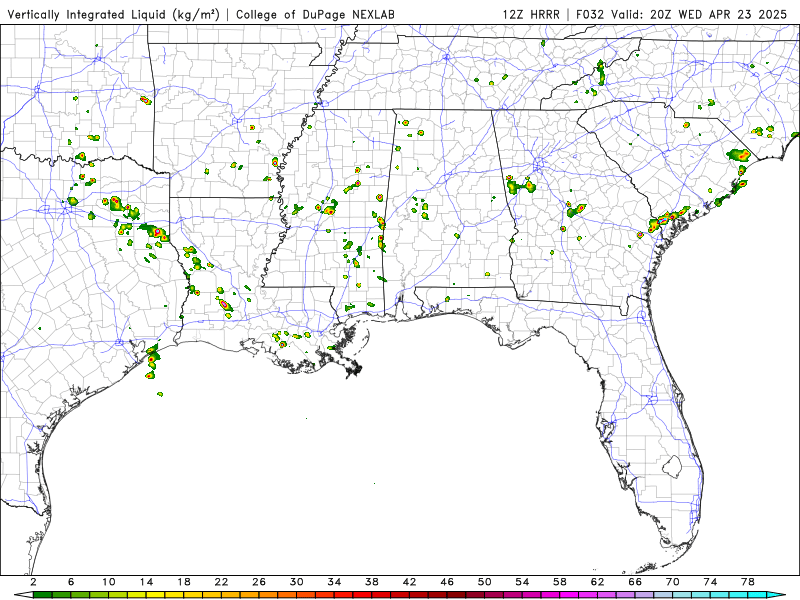
Task: Click the 'Vertically Integrated Liquid (kg/m²)' title
Action: [x=113, y=14]
